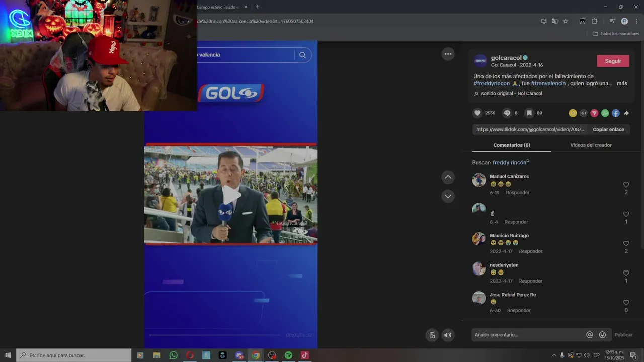
Task: Post the comment with Publicar
Action: tap(623, 335)
